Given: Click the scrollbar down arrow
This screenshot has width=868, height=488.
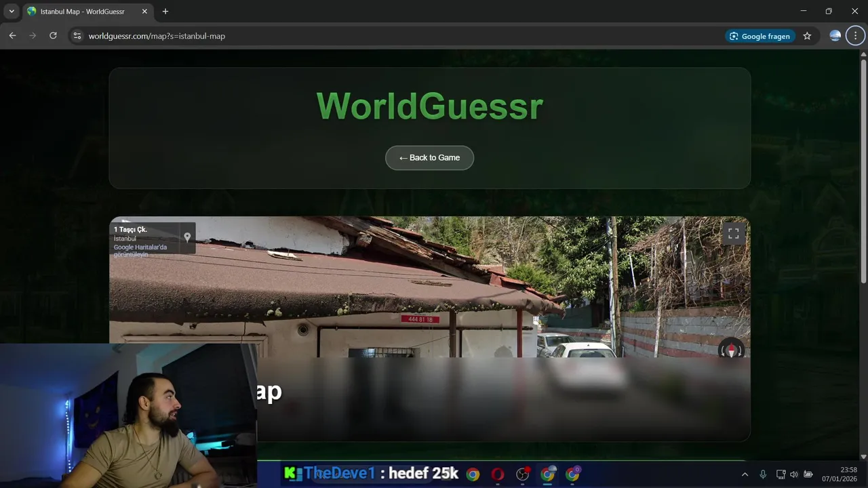Looking at the screenshot, I should pyautogui.click(x=863, y=457).
